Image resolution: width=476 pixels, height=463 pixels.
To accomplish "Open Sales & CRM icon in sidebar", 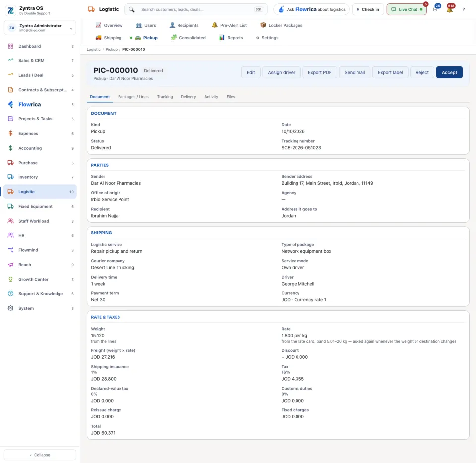I will click(10, 60).
